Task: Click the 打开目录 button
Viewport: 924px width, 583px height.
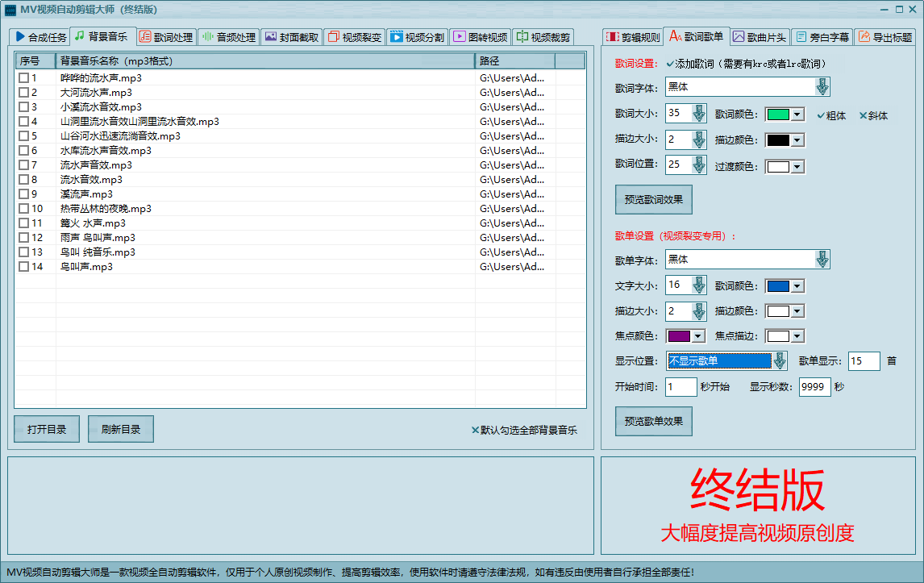Action: tap(47, 430)
